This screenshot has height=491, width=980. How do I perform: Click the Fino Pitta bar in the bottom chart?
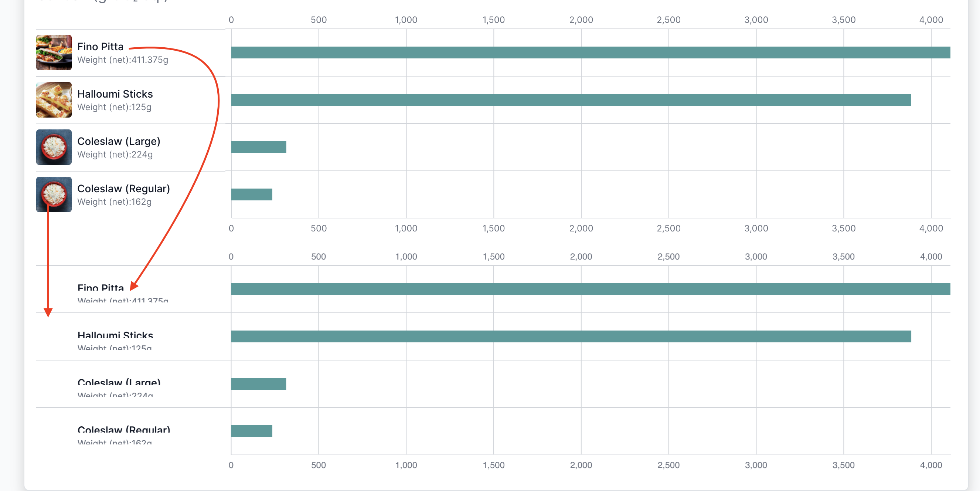[x=590, y=289]
